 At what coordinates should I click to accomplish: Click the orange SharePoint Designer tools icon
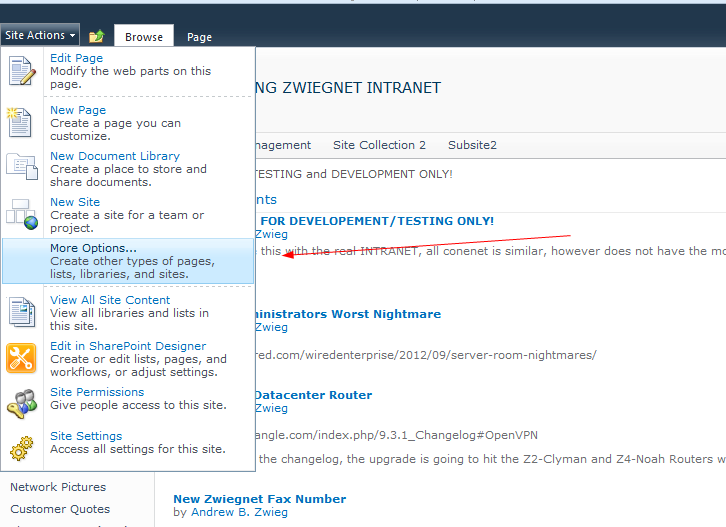pyautogui.click(x=21, y=358)
